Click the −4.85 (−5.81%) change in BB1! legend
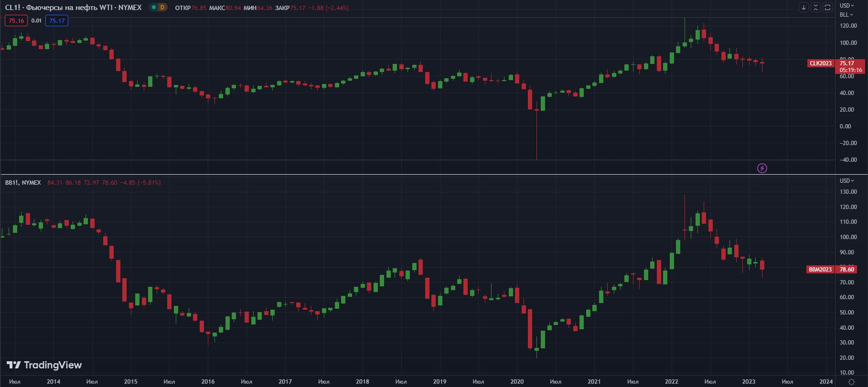This screenshot has height=387, width=868. click(x=140, y=182)
